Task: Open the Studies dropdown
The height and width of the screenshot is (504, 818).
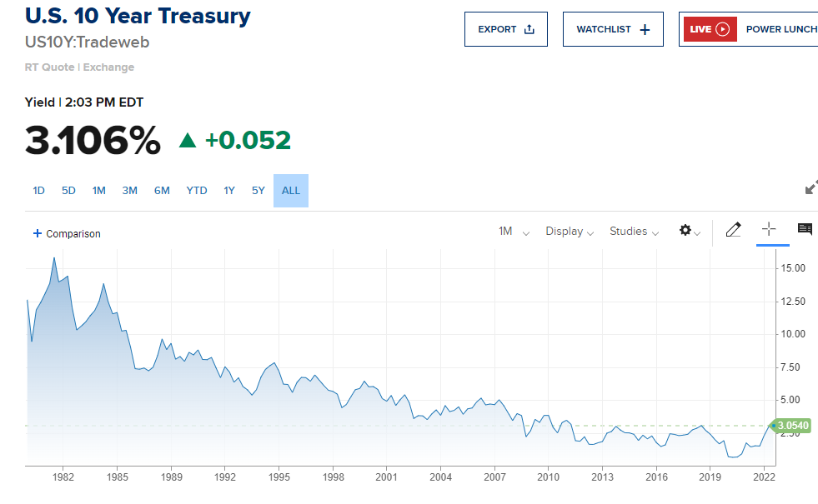Action: 634,232
